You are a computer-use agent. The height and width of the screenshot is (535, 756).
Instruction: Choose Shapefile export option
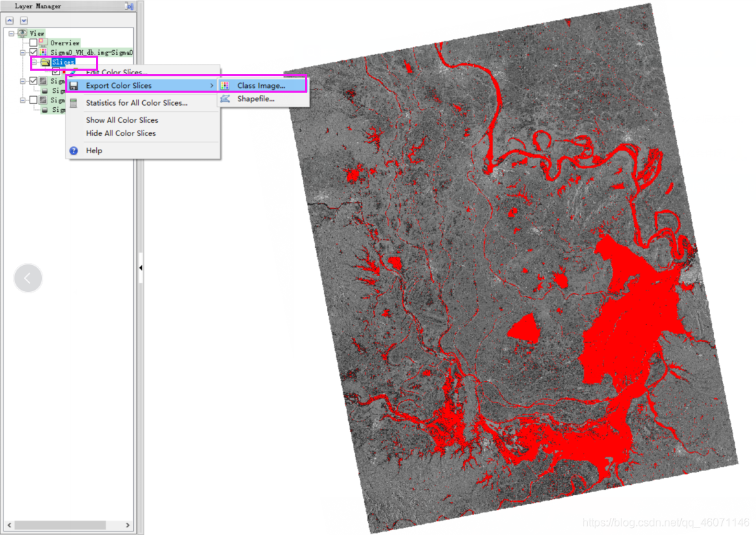tap(263, 98)
